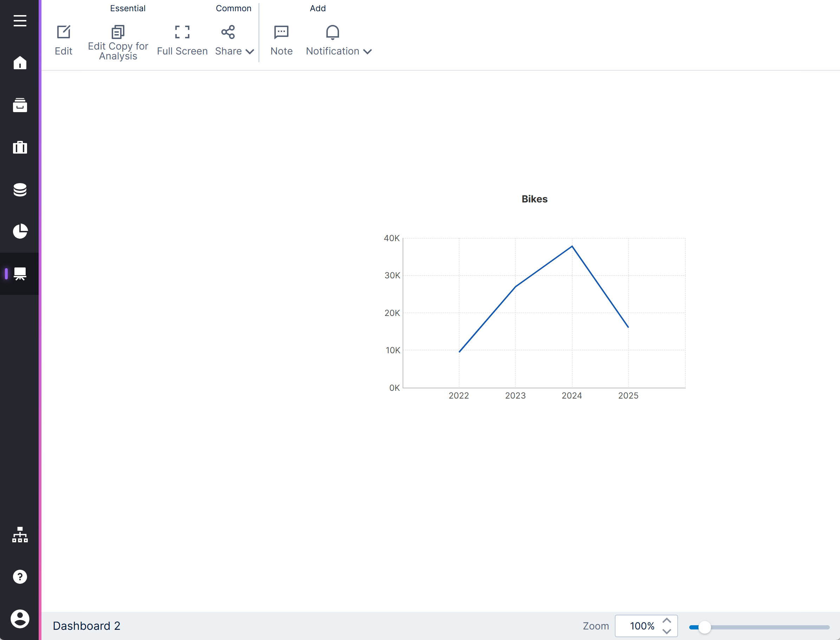Click the 2024 x-axis label

[572, 396]
